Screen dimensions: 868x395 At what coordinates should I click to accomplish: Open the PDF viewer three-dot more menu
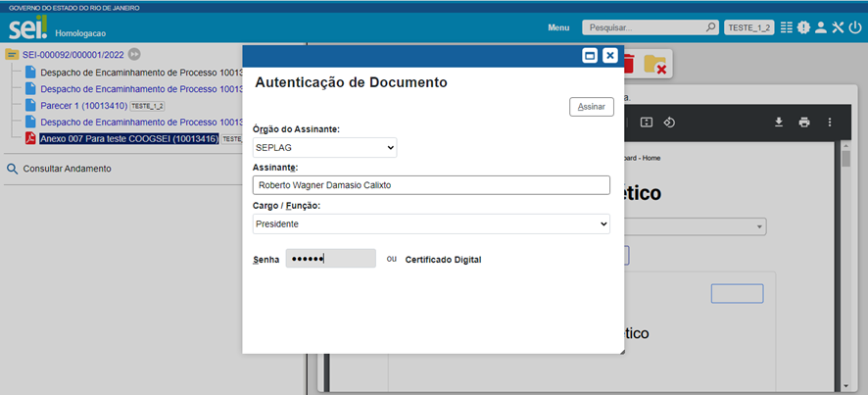point(829,122)
